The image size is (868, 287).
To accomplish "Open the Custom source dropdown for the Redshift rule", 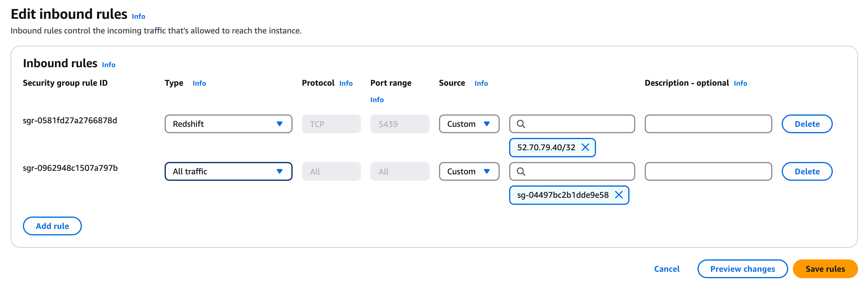I will point(469,124).
